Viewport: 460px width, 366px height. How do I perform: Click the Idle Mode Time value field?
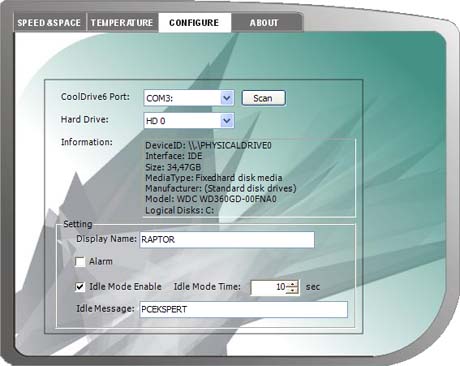pos(268,287)
